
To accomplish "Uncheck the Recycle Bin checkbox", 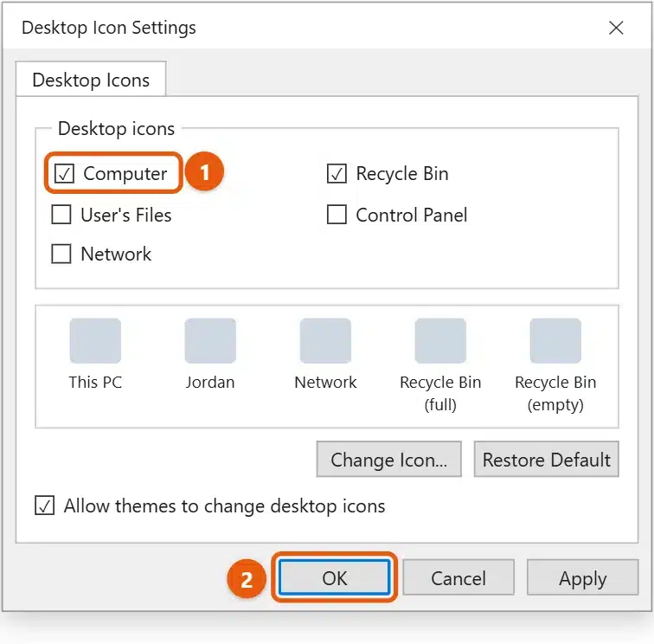I will pyautogui.click(x=337, y=174).
